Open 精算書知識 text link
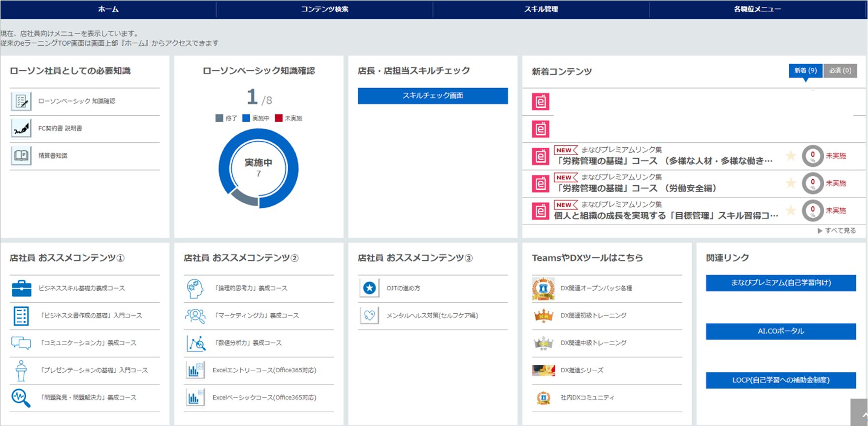868x426 pixels. click(x=53, y=156)
